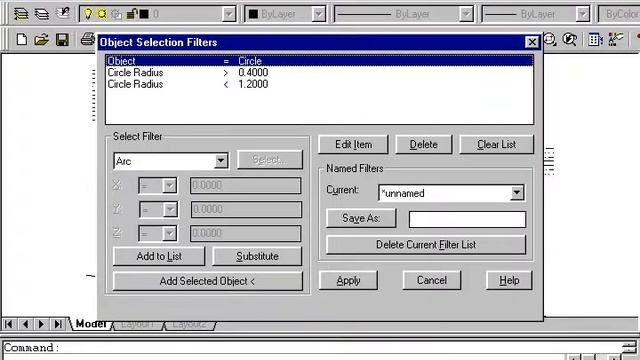Click the Add to List button
Screen dimensions: 640x360
pos(159,256)
